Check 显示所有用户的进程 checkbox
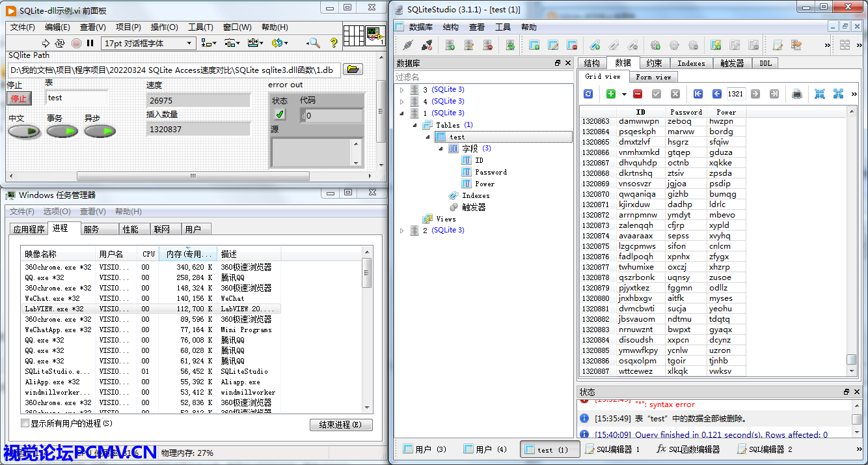Viewport: 868px width, 465px height. [25, 423]
